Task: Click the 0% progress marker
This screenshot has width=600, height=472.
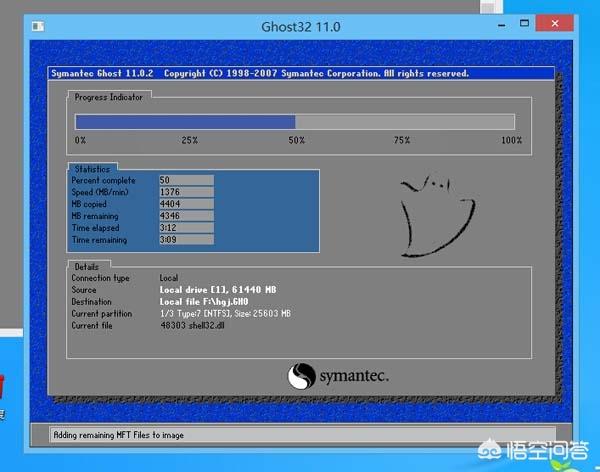Action: click(x=80, y=140)
